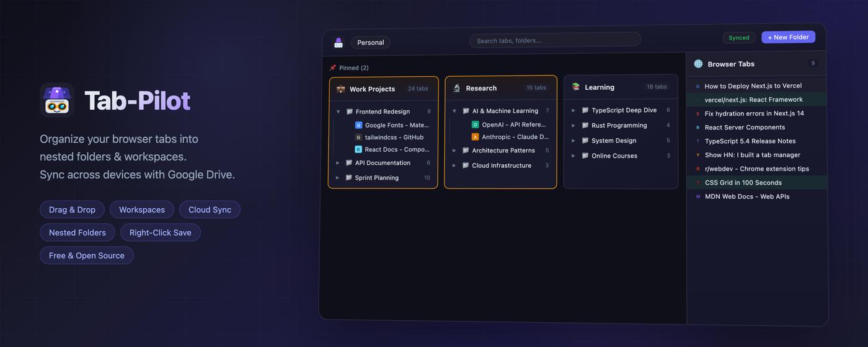Image resolution: width=868 pixels, height=347 pixels.
Task: Click the books icon on Learning card
Action: 576,87
